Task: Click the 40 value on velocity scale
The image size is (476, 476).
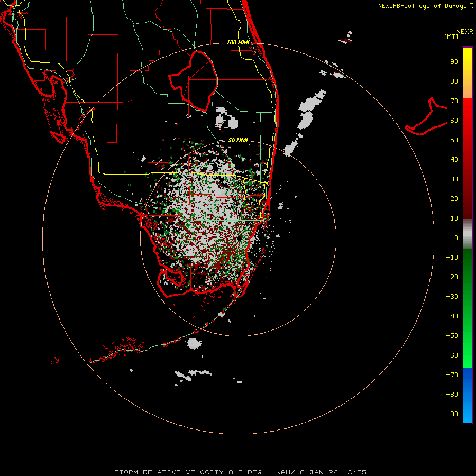Action: (x=454, y=159)
